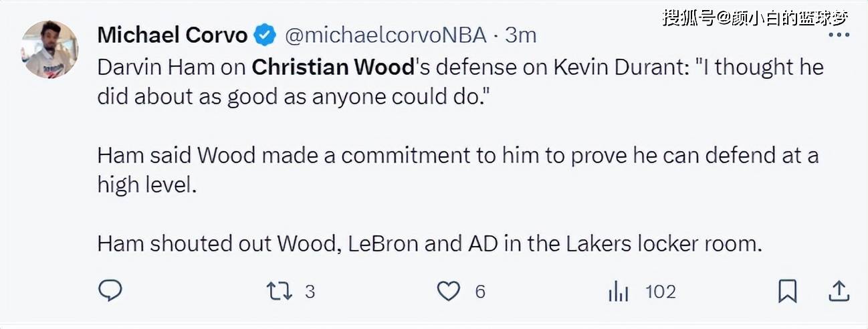Click the retweet arrows icon
Screen dimensions: 868x329
click(280, 291)
